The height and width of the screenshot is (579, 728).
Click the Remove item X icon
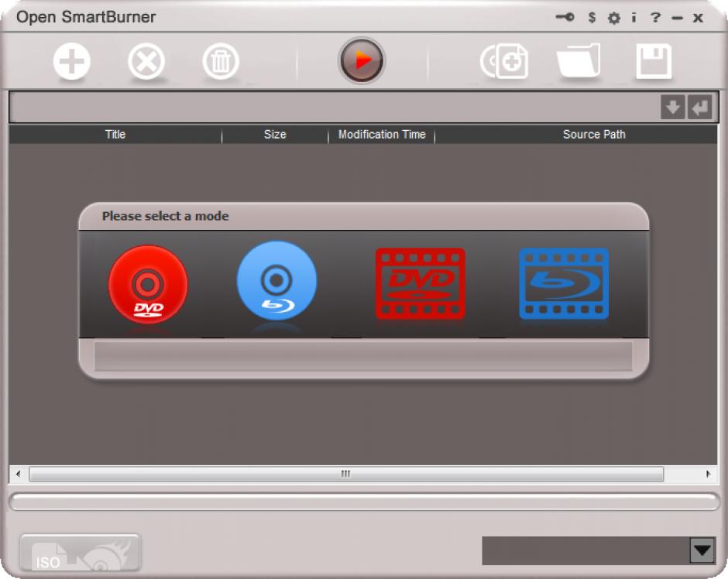146,61
